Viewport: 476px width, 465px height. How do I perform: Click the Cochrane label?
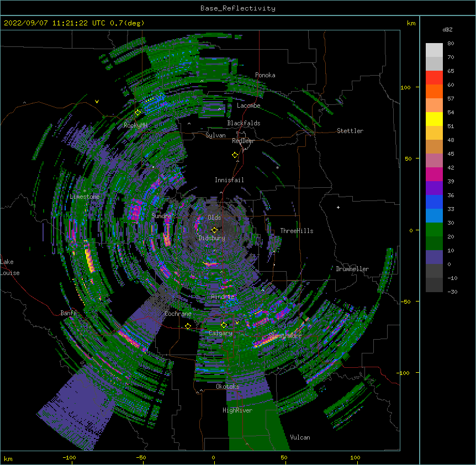pyautogui.click(x=178, y=314)
